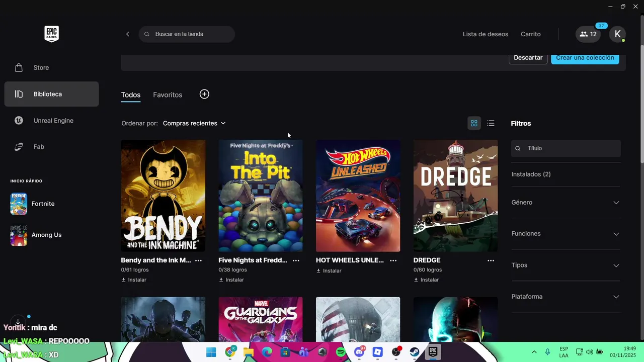Open File Explorer from taskbar
Viewport: 644px width, 362px height.
[x=249, y=352]
